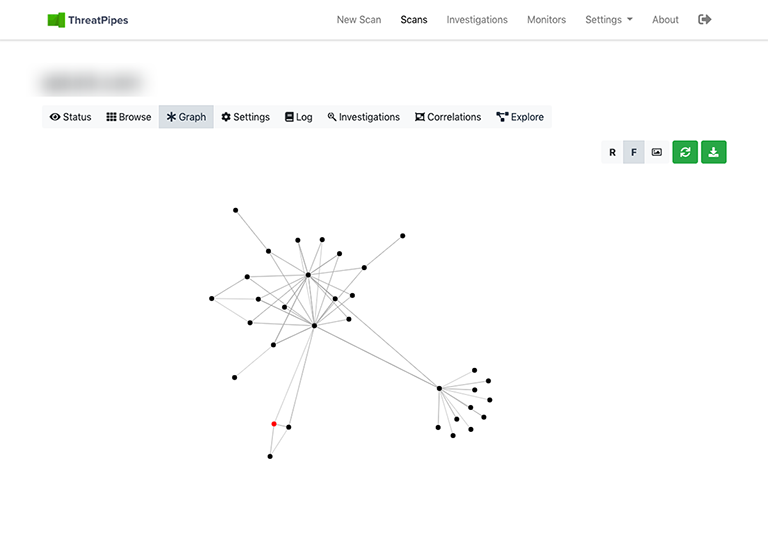Click the image export icon button
Screen dimensions: 768x536
click(656, 152)
